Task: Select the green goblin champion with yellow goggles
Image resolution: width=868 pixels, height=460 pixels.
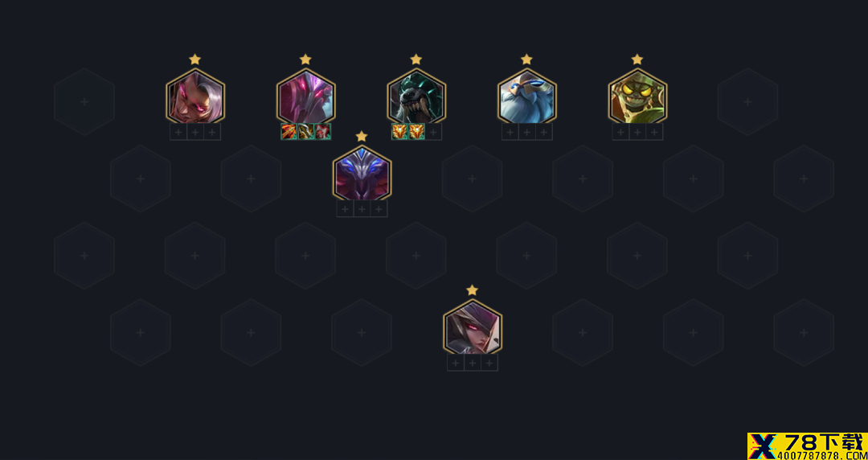Action: point(637,97)
